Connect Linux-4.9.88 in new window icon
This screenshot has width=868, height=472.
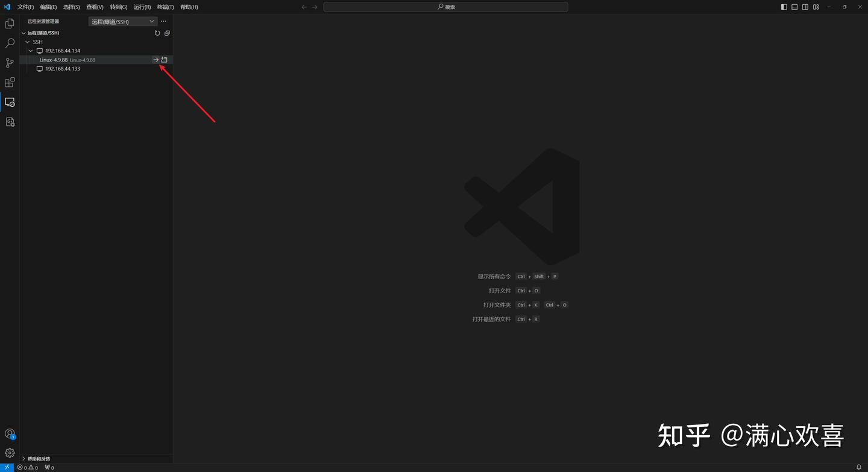click(x=164, y=60)
